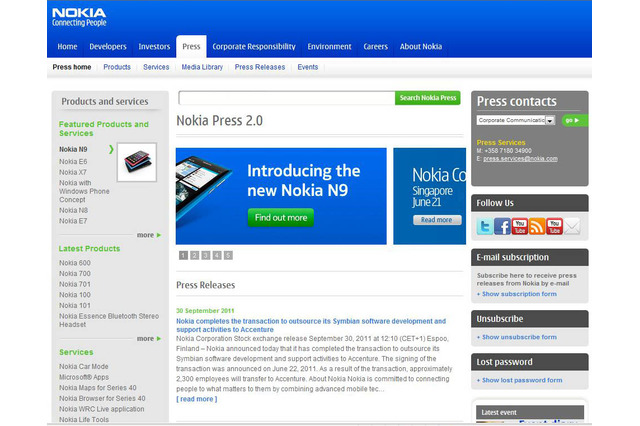Open the Nokia N8 product link

73,210
